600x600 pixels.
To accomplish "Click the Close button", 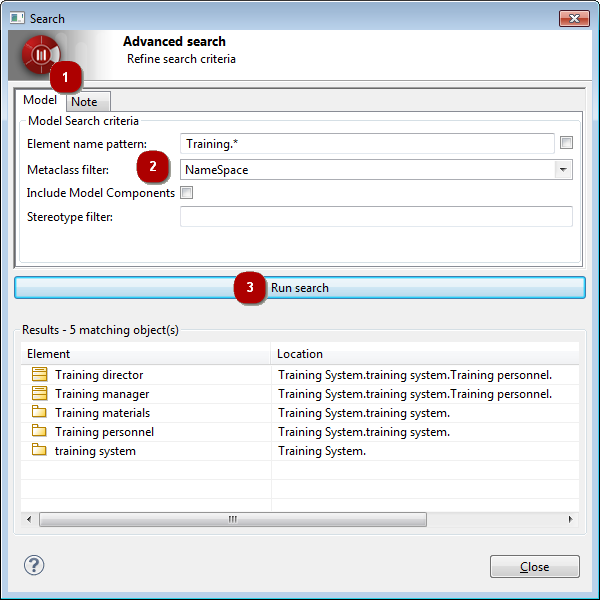I will point(534,567).
